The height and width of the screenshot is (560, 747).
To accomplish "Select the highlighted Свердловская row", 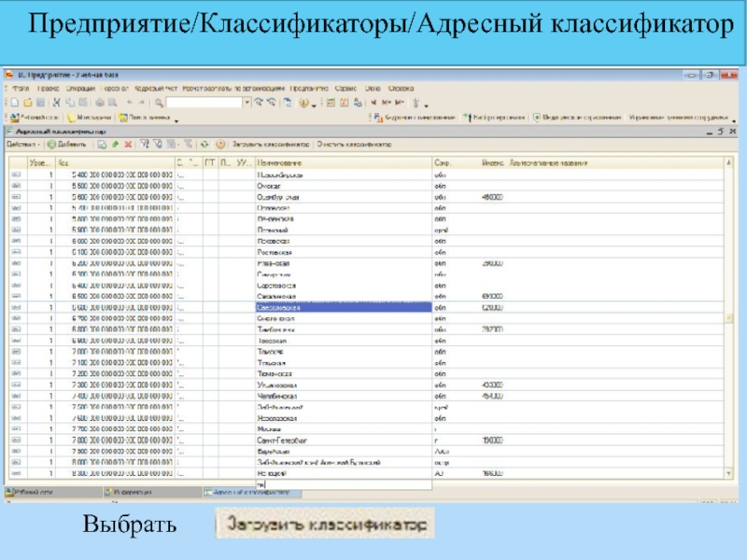I will pyautogui.click(x=342, y=307).
